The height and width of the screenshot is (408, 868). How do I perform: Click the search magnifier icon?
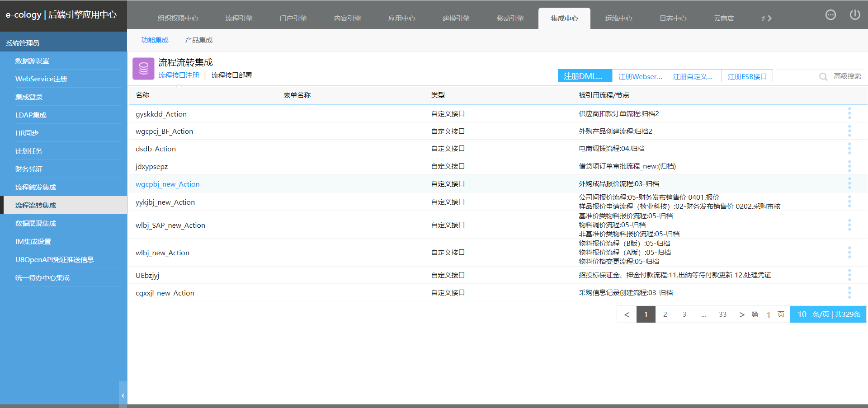click(x=823, y=77)
